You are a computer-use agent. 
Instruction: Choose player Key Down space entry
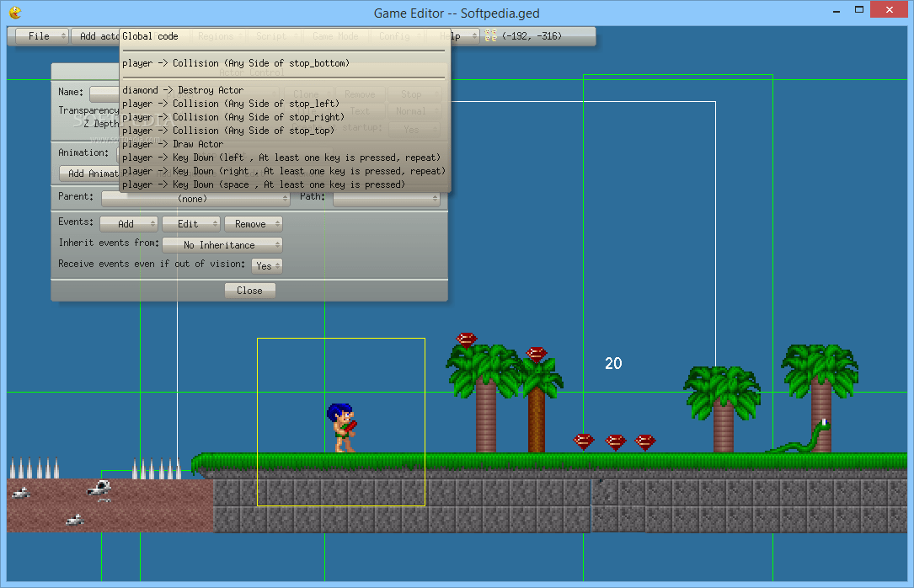coord(264,184)
